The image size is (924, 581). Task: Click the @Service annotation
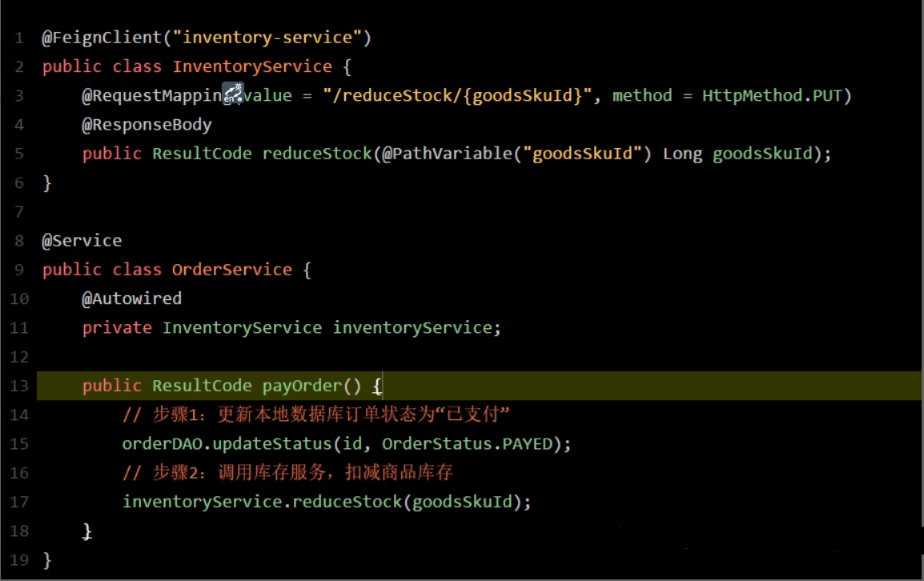pyautogui.click(x=82, y=241)
